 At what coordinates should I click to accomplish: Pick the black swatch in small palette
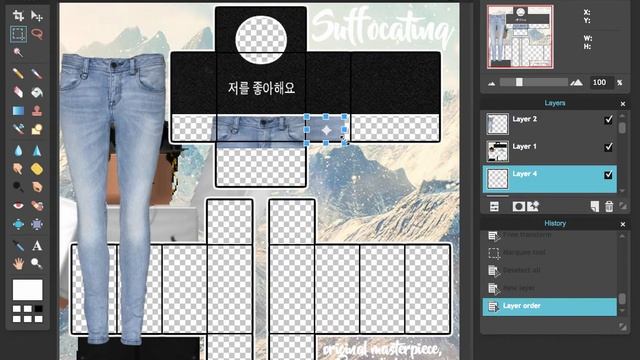(x=38, y=309)
